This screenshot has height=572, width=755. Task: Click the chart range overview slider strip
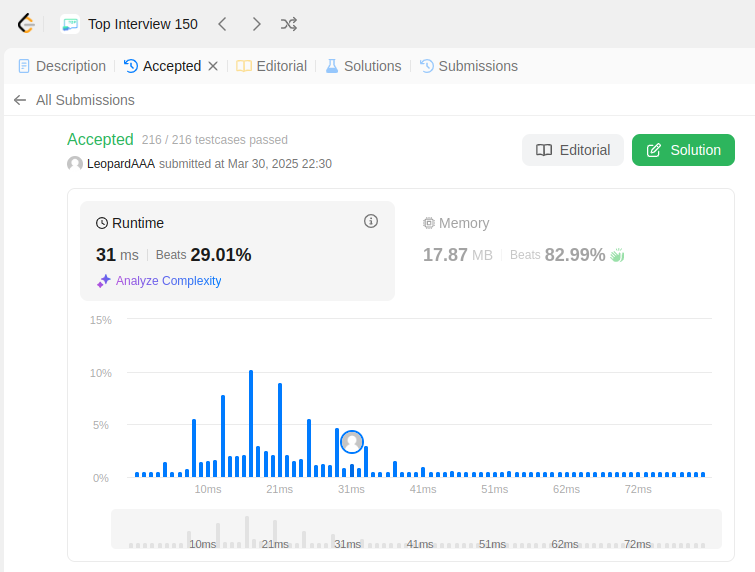pyautogui.click(x=416, y=529)
